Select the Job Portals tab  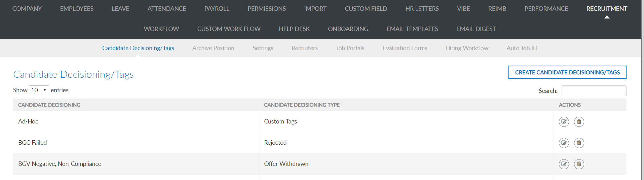tap(350, 48)
